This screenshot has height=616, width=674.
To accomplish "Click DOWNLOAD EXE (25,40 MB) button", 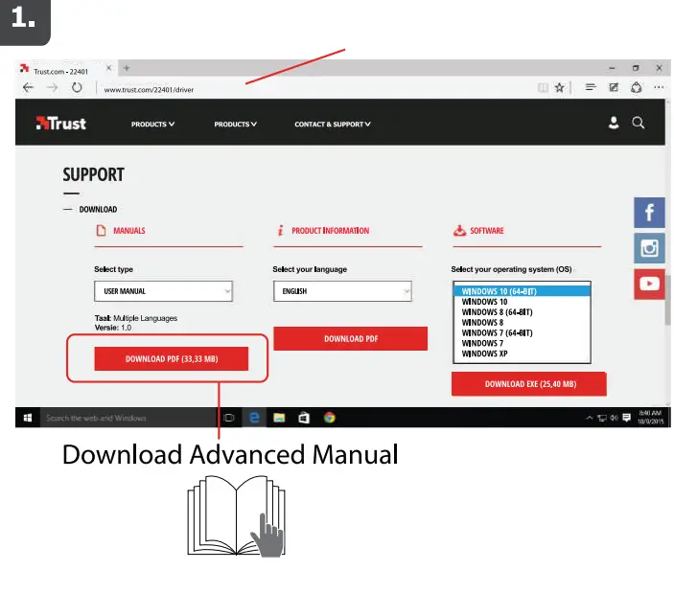I will (529, 384).
